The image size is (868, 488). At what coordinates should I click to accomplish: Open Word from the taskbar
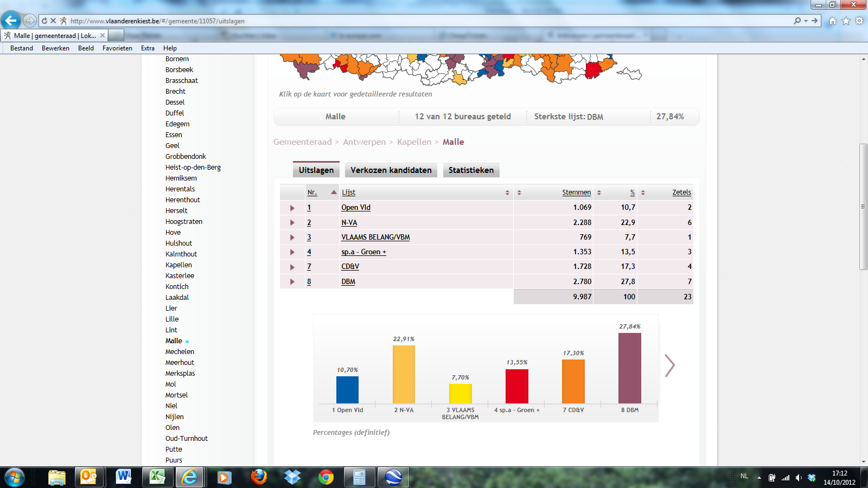(124, 478)
